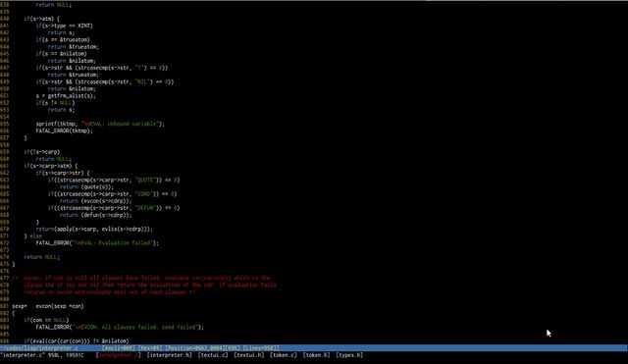This screenshot has height=364, width=628.
Task: Click the strcasecmp "COND" comparison line
Action: (x=112, y=194)
